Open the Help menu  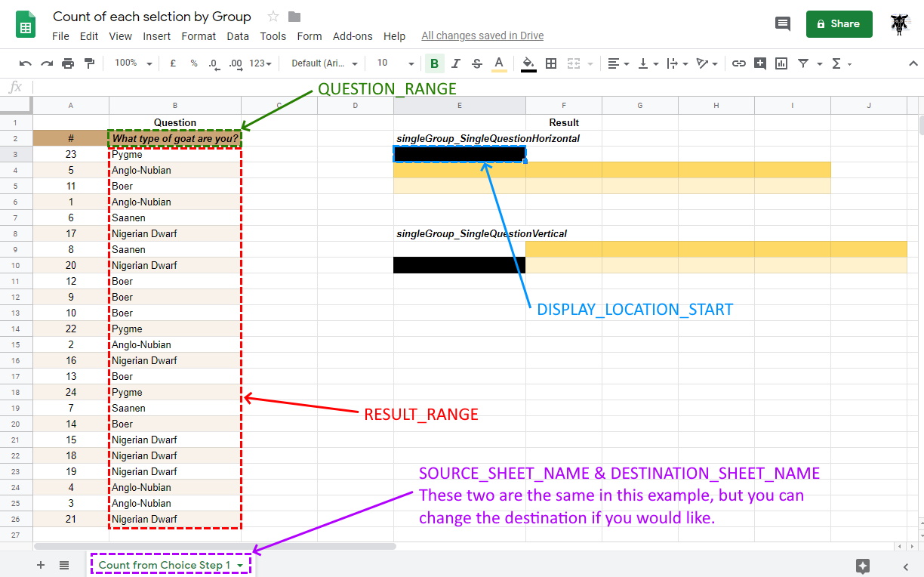click(x=394, y=36)
